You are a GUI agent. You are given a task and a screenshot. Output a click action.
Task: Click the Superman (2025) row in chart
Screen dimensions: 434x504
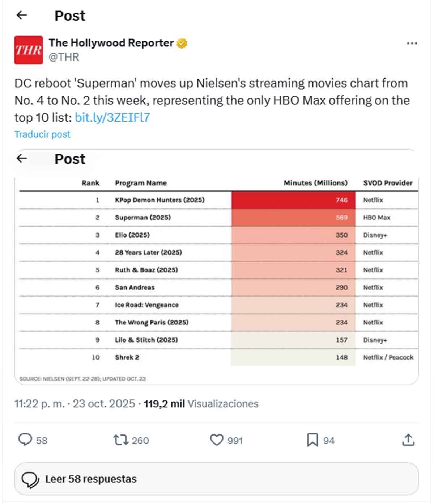coord(142,218)
